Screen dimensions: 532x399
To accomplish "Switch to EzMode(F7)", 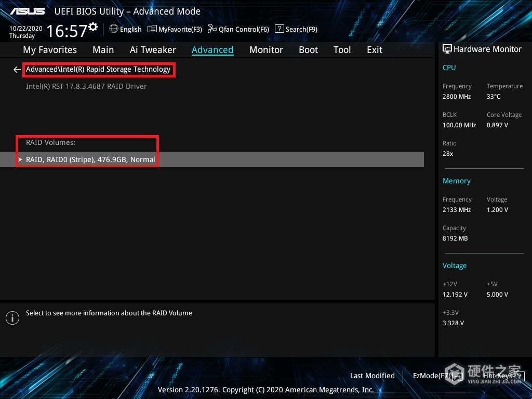I will [x=437, y=376].
